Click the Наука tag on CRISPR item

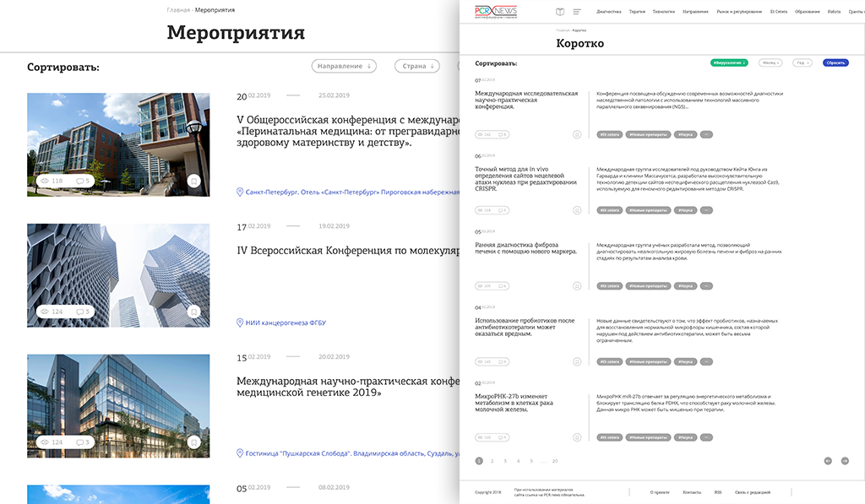click(x=685, y=210)
